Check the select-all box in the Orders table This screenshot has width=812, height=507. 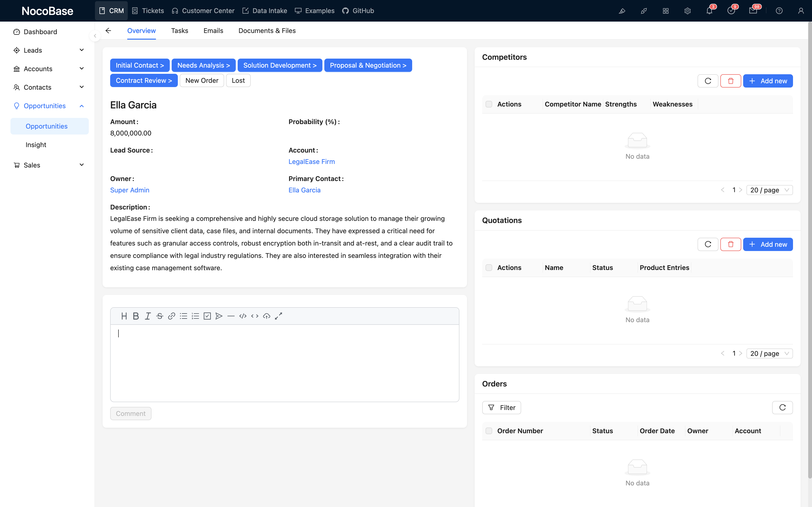pyautogui.click(x=489, y=431)
